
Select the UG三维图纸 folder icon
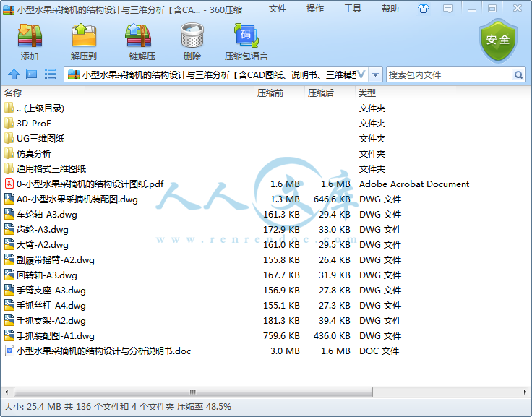click(x=9, y=139)
